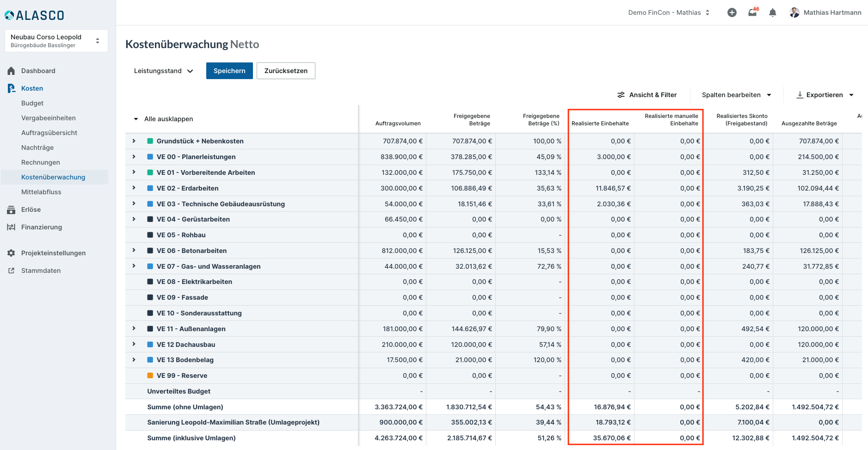Open the Exportieren dropdown menu
This screenshot has height=450, width=868.
point(825,95)
